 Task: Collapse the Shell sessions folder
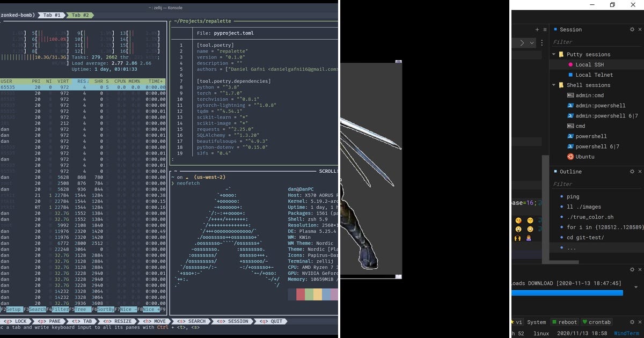click(x=554, y=85)
